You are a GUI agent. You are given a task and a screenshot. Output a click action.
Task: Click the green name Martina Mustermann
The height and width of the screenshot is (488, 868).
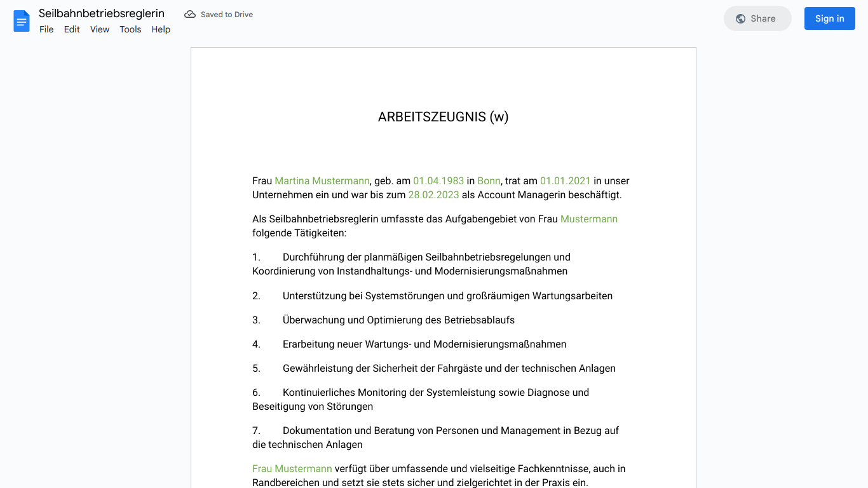pos(322,181)
